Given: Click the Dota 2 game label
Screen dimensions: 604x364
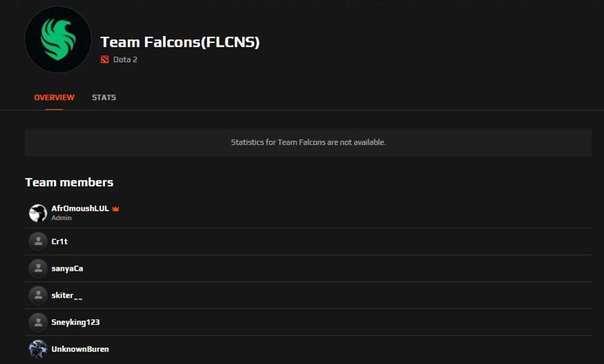Looking at the screenshot, I should (x=125, y=60).
